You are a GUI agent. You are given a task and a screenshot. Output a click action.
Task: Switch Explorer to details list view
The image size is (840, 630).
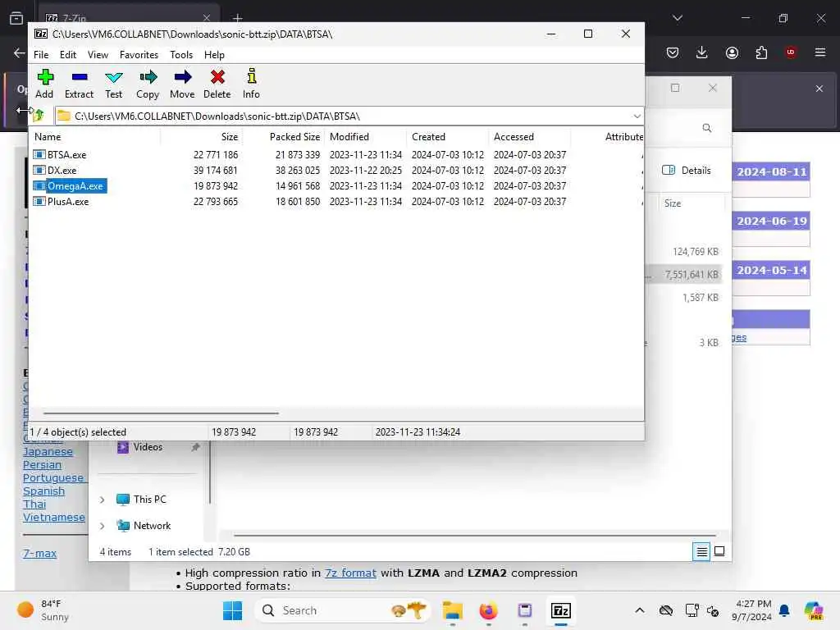pos(701,551)
